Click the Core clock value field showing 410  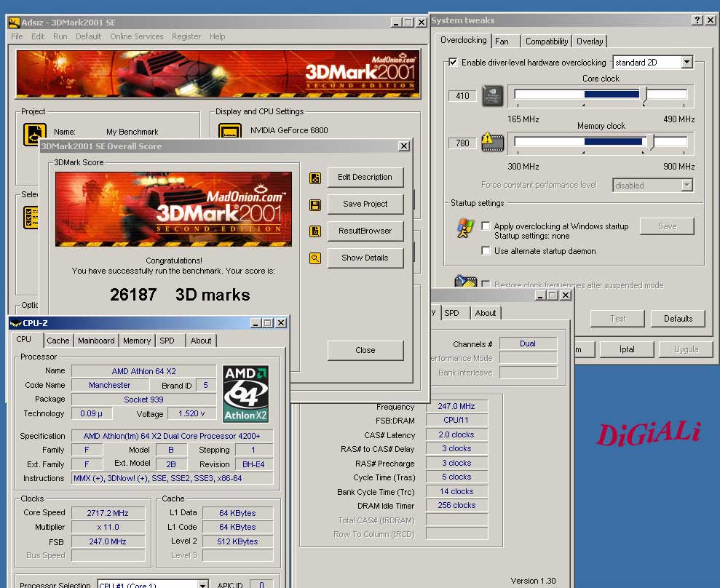coord(462,96)
